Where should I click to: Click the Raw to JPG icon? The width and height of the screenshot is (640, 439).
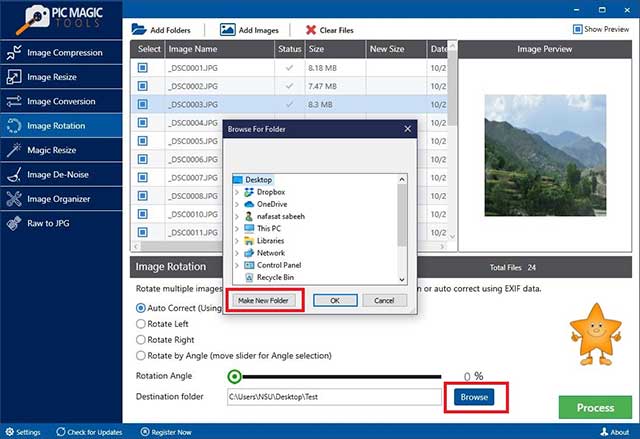13,223
